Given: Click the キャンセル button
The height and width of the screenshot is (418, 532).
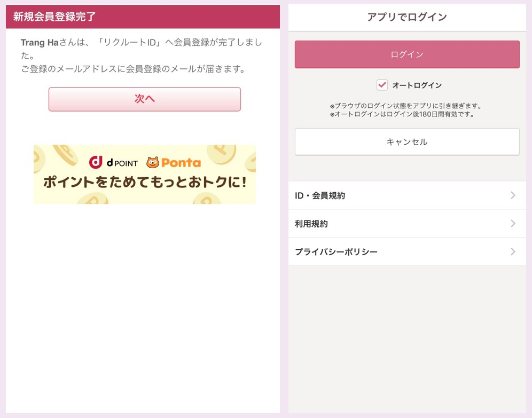Looking at the screenshot, I should [407, 141].
